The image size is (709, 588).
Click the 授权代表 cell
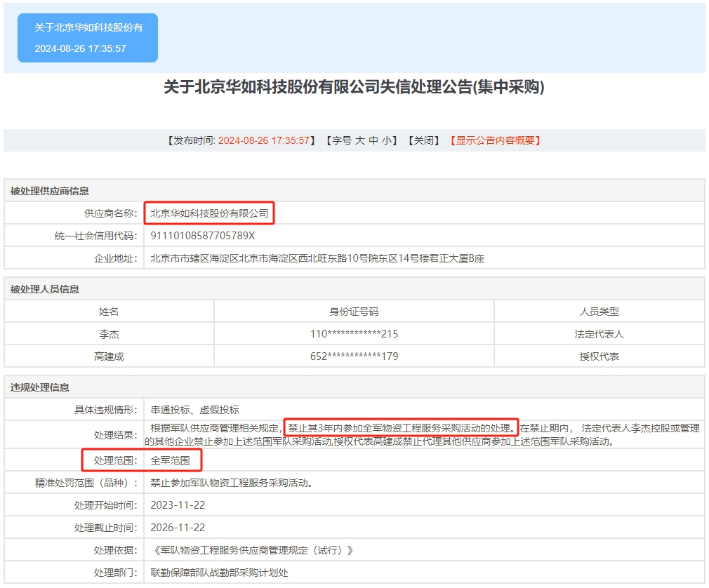click(599, 356)
